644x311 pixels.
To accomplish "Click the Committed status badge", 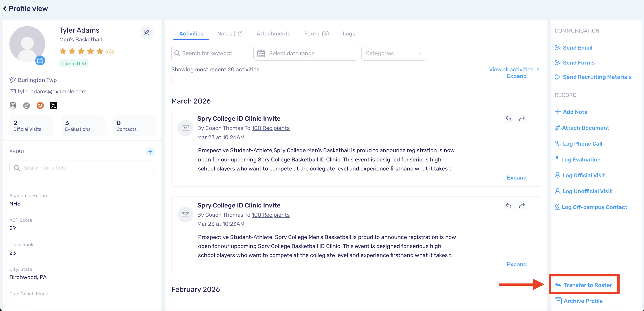I will click(x=73, y=63).
